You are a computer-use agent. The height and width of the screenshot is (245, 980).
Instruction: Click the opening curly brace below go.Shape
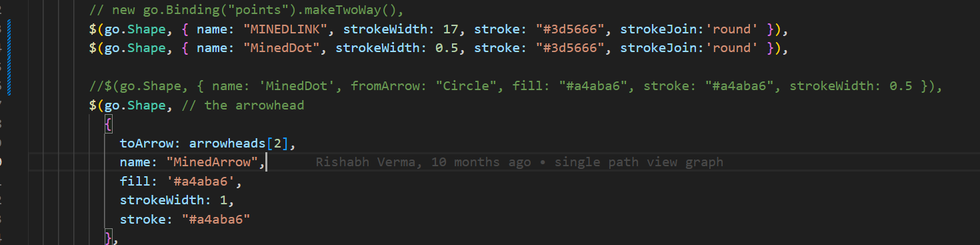point(108,124)
